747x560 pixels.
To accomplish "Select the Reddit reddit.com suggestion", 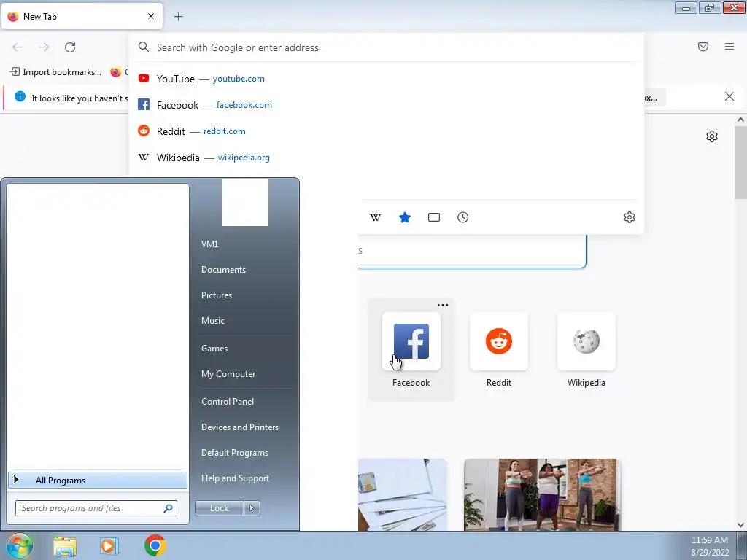I will pyautogui.click(x=386, y=131).
